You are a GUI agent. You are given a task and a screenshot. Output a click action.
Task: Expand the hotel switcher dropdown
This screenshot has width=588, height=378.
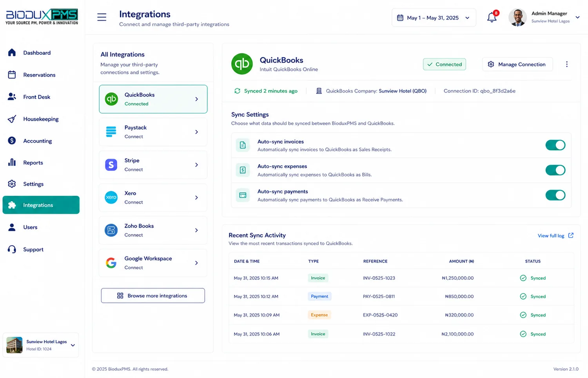[x=73, y=345]
